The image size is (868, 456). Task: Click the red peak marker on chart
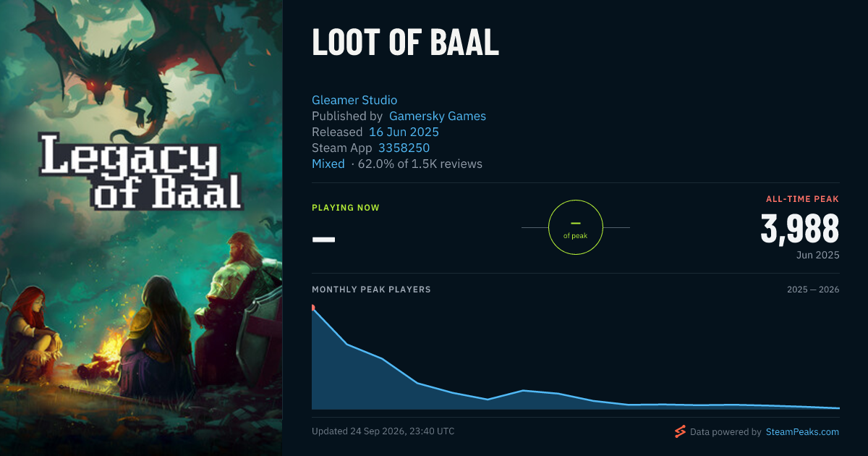(x=312, y=308)
